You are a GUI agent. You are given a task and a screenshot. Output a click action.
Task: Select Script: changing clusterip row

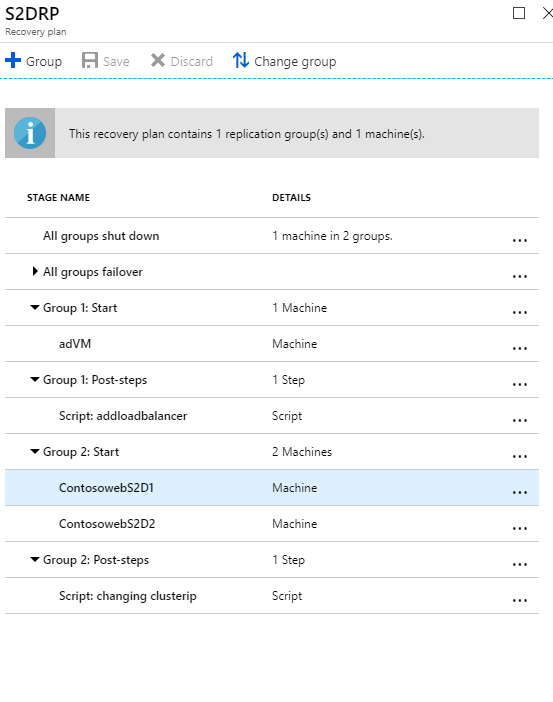[x=272, y=596]
